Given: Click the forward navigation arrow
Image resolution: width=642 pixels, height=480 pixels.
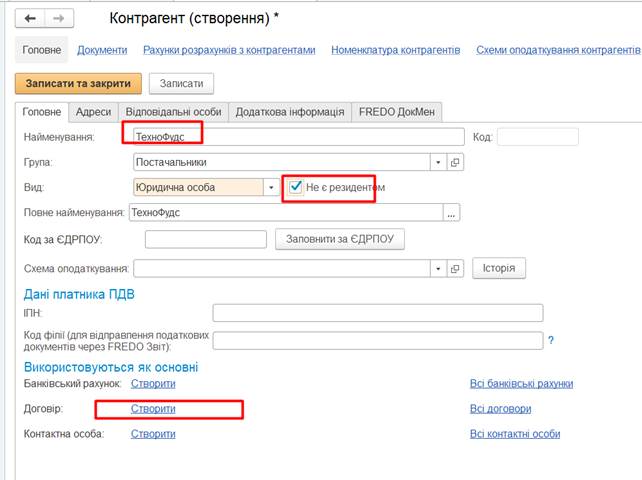Looking at the screenshot, I should (x=58, y=19).
